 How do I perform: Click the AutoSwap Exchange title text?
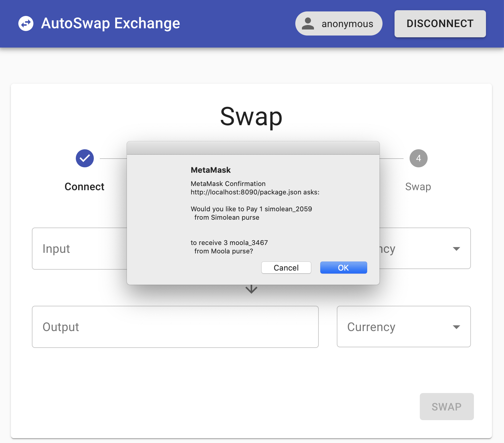[x=111, y=23]
